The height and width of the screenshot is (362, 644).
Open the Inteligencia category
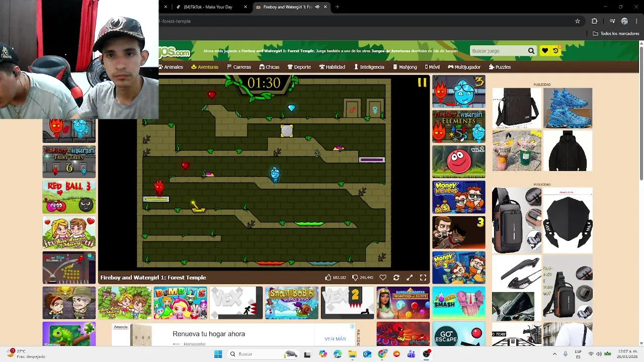(x=369, y=67)
